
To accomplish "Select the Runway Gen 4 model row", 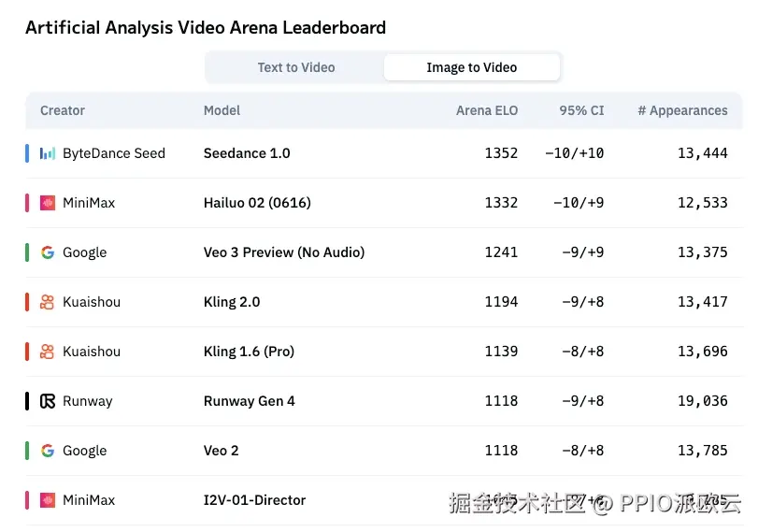I will [384, 401].
